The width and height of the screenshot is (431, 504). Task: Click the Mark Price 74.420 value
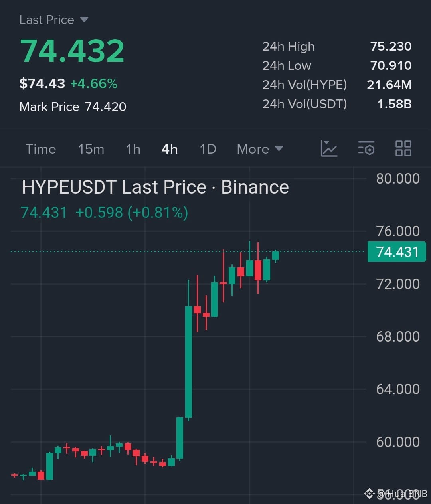point(106,107)
